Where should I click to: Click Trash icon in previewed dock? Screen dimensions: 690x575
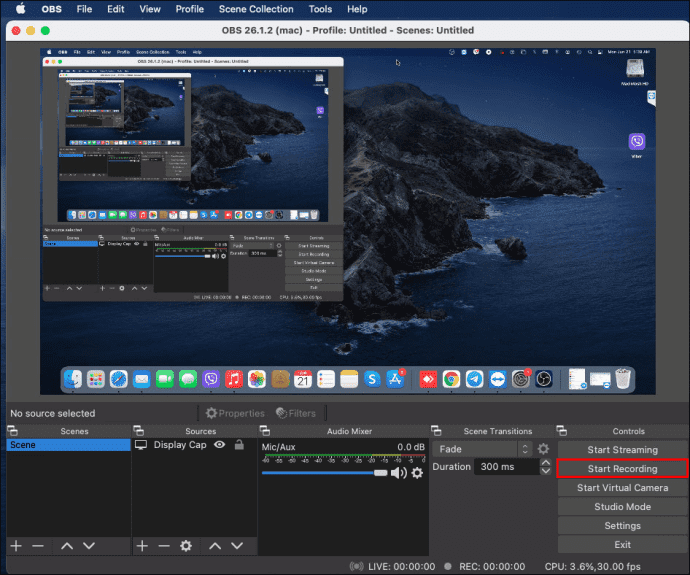click(623, 379)
